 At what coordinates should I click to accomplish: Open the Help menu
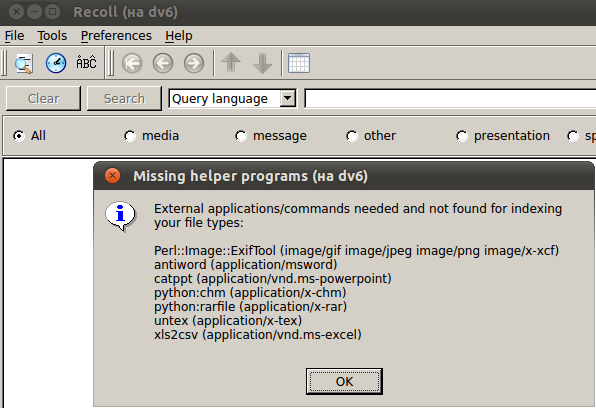click(179, 36)
